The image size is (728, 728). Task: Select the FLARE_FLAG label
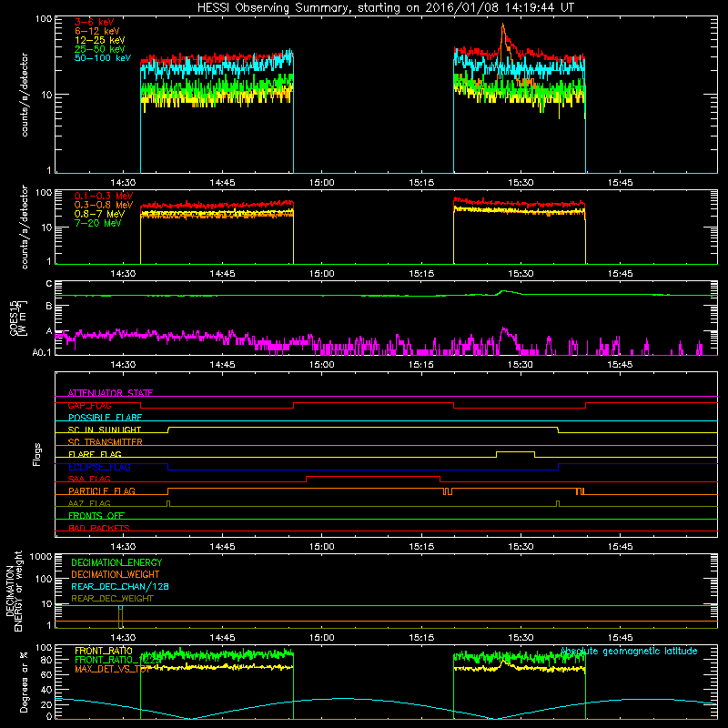point(95,454)
